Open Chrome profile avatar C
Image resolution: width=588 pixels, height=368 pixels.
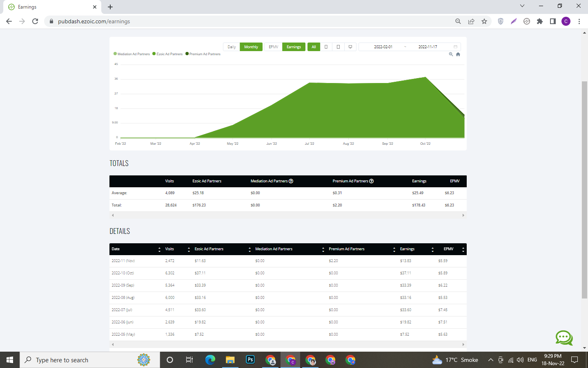[566, 21]
